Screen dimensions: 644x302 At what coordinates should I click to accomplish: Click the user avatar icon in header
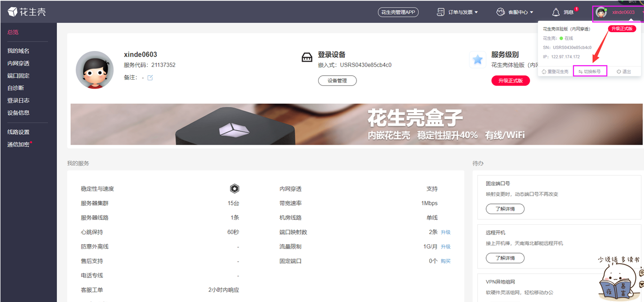point(601,13)
